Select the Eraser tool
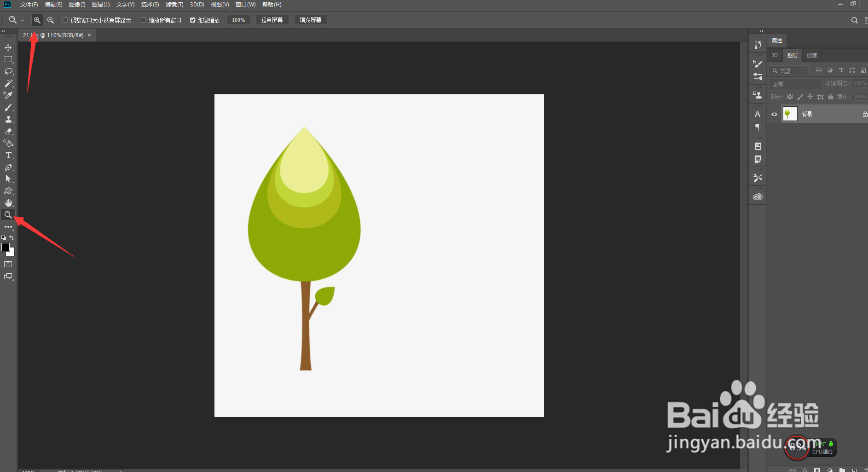868x472 pixels. point(8,131)
